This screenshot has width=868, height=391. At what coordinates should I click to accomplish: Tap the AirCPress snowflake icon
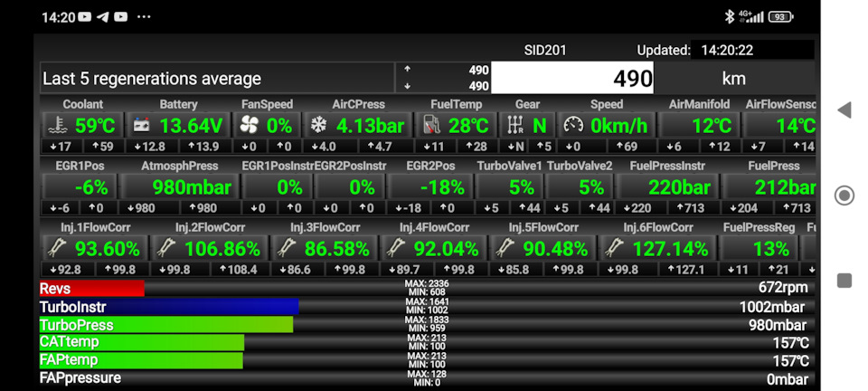point(318,126)
